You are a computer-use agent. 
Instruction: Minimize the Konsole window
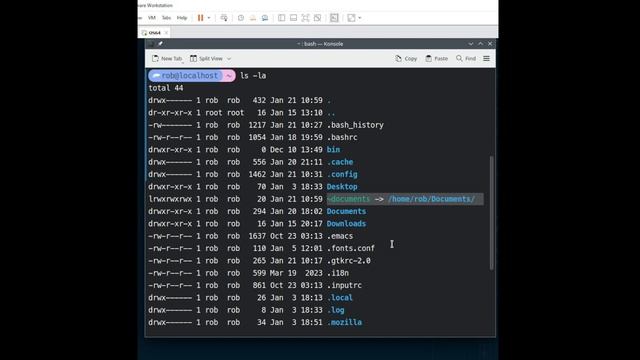pyautogui.click(x=471, y=44)
